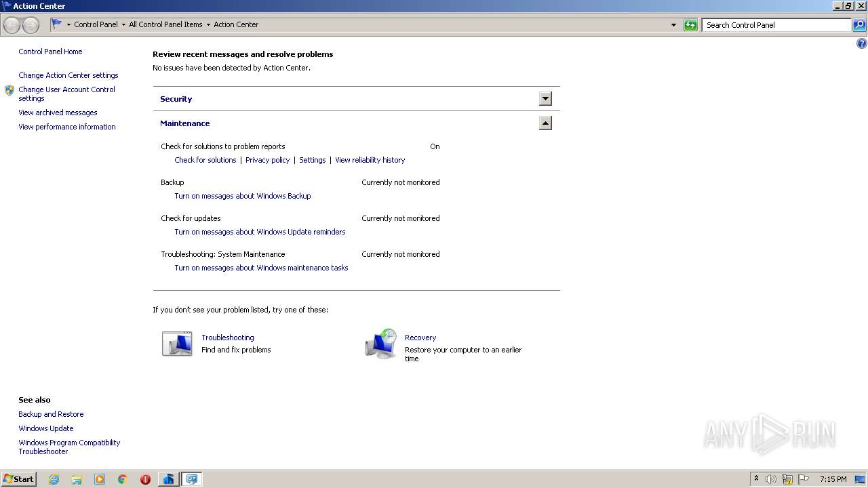Open Internet Explorer from the taskbar
Viewport: 868px width, 488px height.
[x=54, y=479]
